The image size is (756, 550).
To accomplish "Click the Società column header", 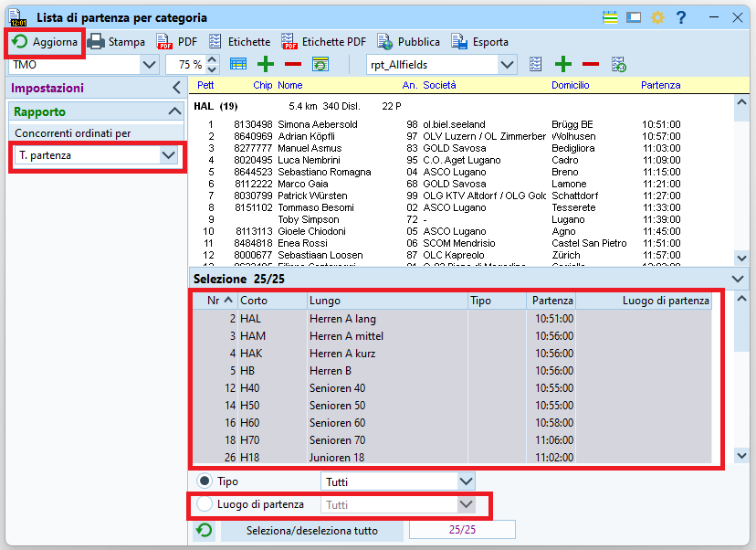I will point(439,85).
